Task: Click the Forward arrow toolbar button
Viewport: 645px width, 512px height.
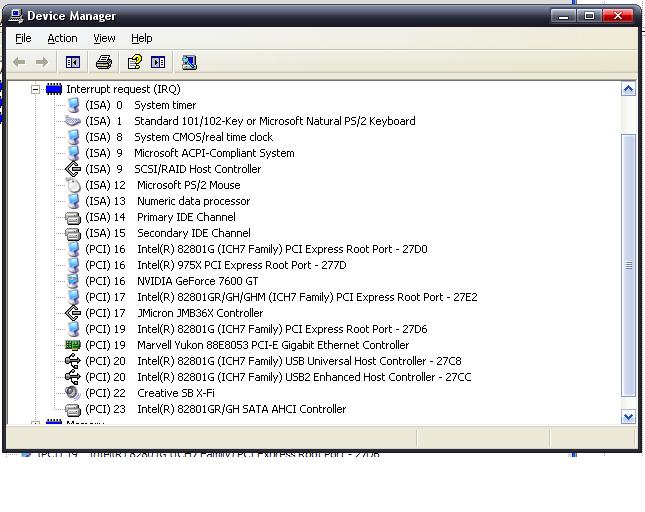Action: (x=42, y=63)
